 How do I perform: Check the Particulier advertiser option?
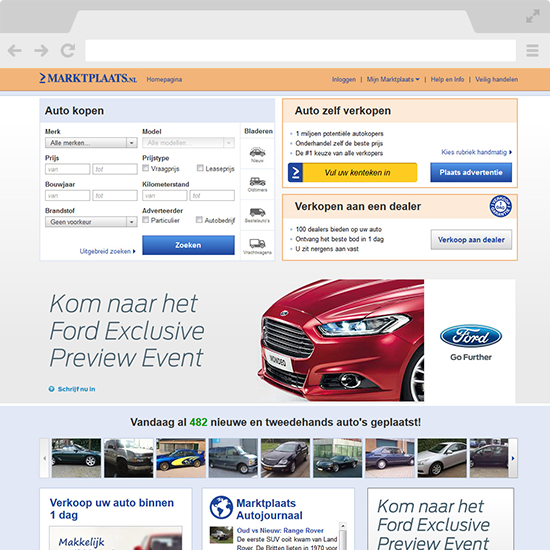point(146,220)
